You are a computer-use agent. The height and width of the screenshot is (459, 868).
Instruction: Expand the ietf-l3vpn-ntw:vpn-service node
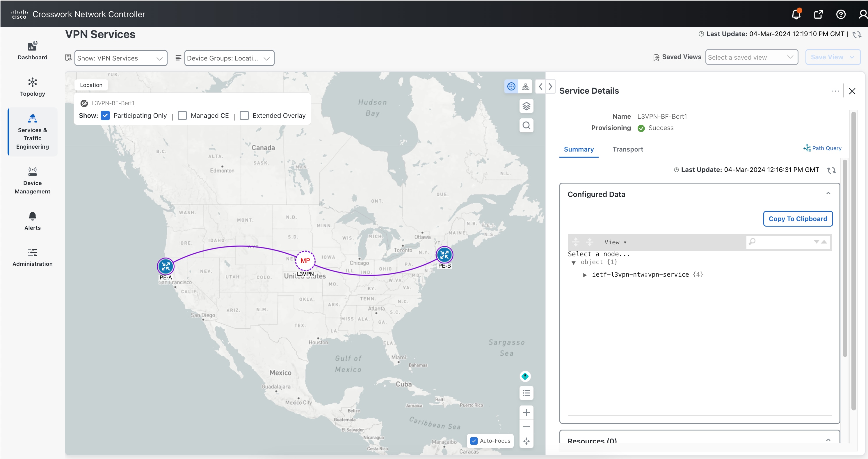click(x=585, y=274)
